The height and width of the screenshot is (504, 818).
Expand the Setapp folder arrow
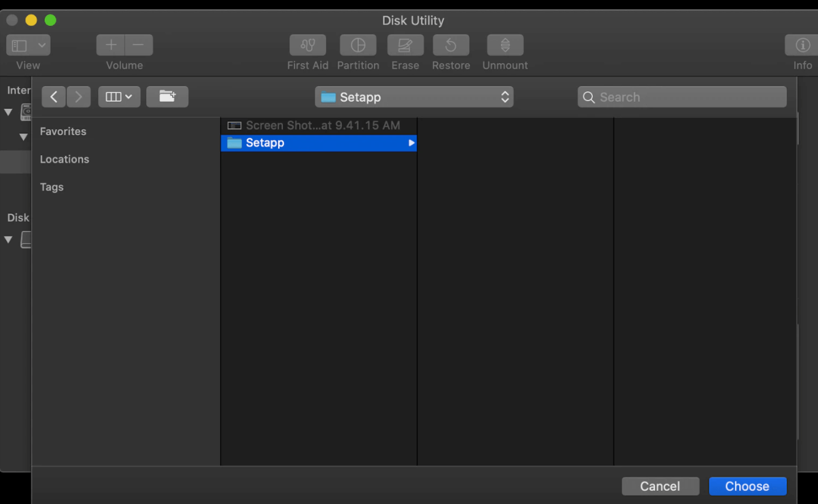point(411,143)
